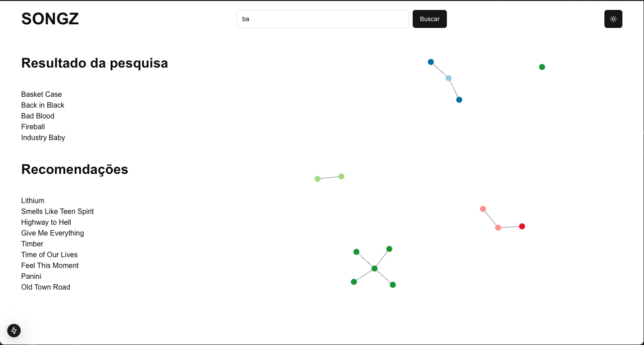Open Highway to Hell recommendation
Image resolution: width=644 pixels, height=345 pixels.
[46, 222]
